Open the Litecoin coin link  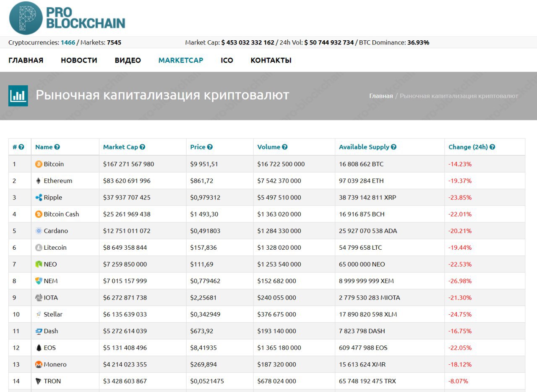click(x=55, y=248)
